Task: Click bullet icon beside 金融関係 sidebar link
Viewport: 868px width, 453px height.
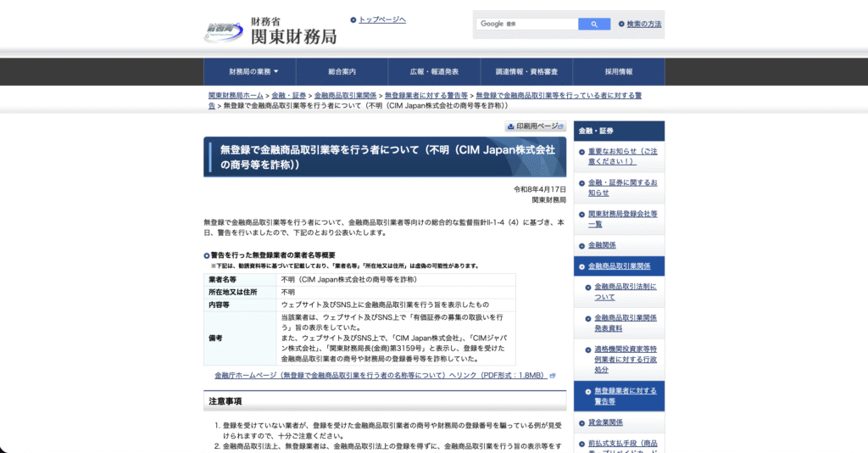Action: click(x=581, y=246)
